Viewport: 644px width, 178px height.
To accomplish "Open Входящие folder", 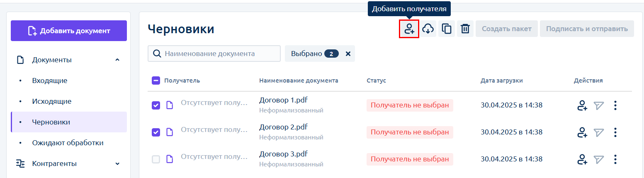I will (69, 80).
